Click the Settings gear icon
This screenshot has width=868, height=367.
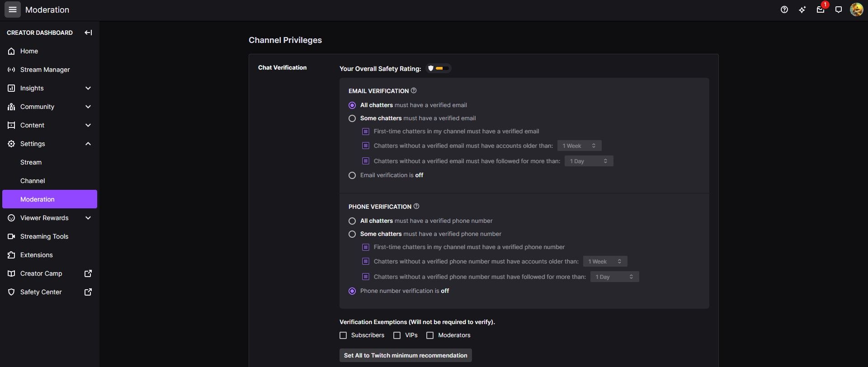pos(11,144)
